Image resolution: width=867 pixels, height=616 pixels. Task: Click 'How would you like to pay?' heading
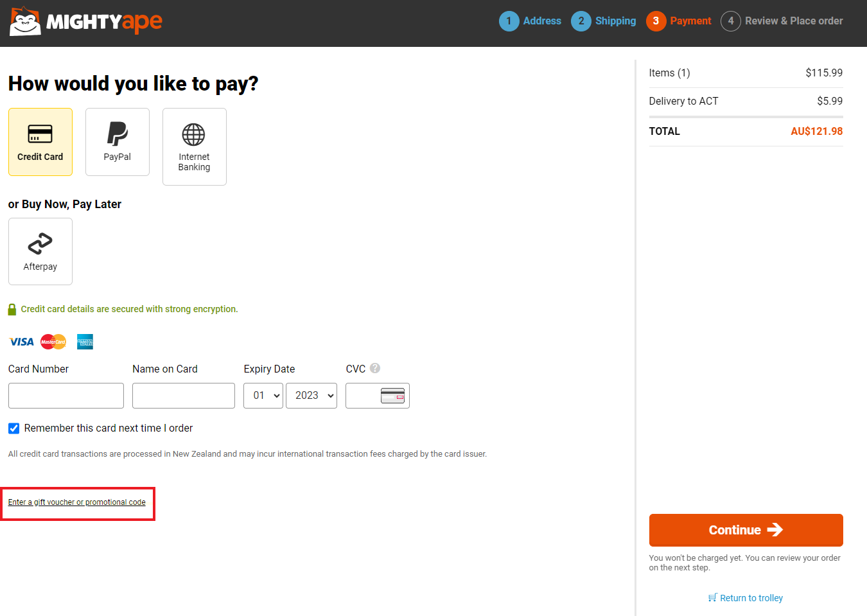click(133, 84)
